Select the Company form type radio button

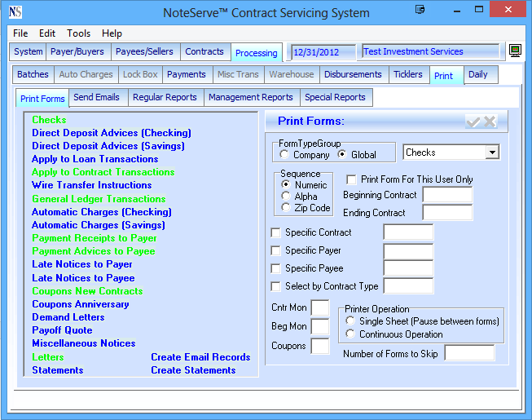[x=284, y=155]
